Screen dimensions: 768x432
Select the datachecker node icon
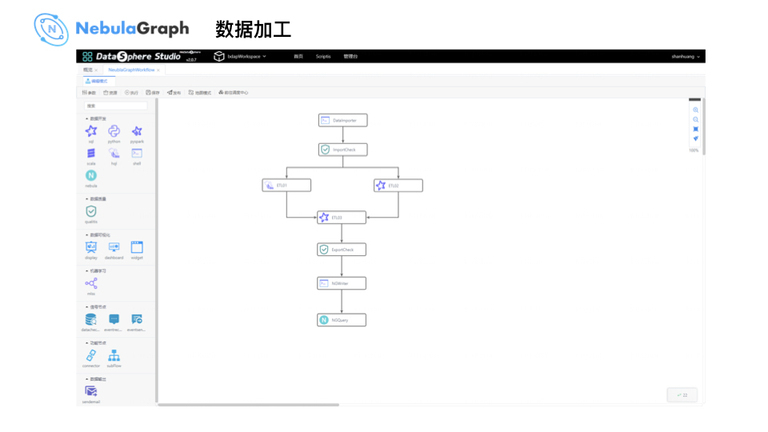point(91,319)
